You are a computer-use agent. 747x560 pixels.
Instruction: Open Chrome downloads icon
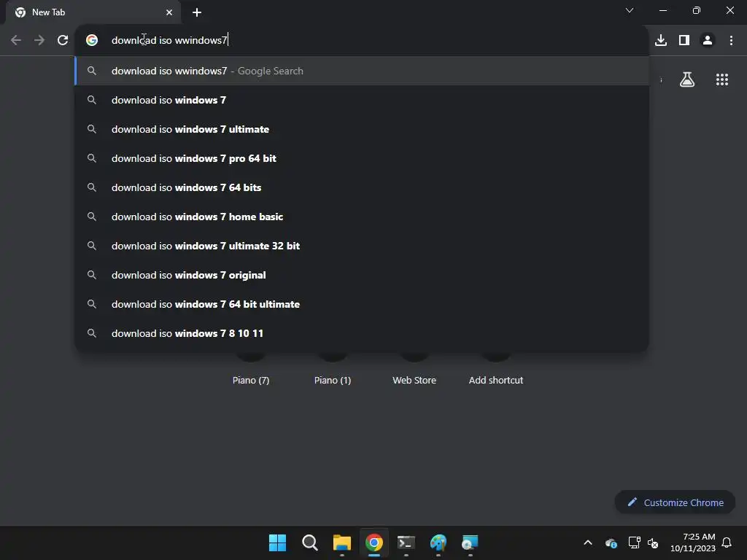pyautogui.click(x=661, y=40)
